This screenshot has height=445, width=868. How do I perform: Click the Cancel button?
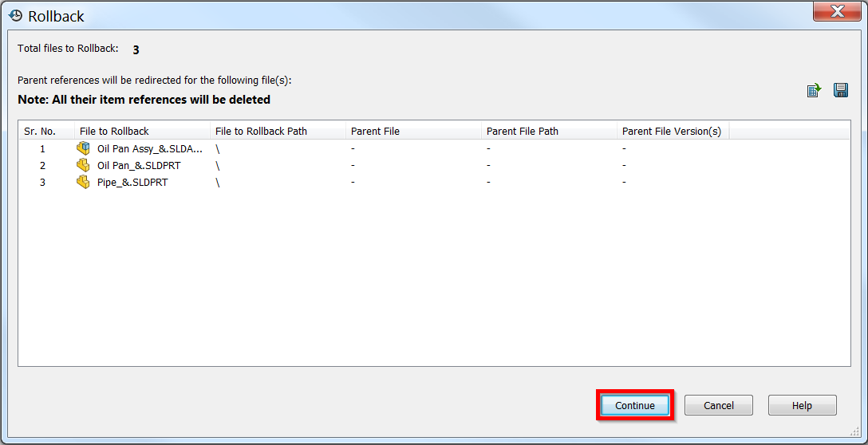719,405
